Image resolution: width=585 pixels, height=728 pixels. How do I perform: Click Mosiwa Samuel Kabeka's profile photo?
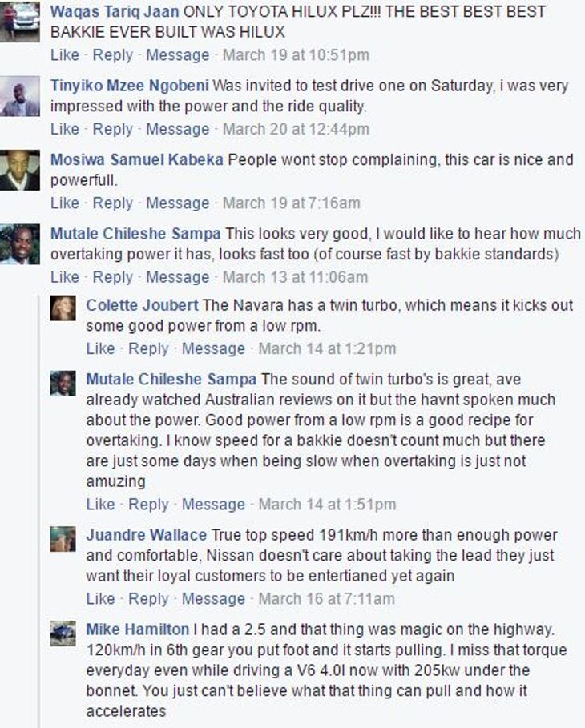click(20, 170)
